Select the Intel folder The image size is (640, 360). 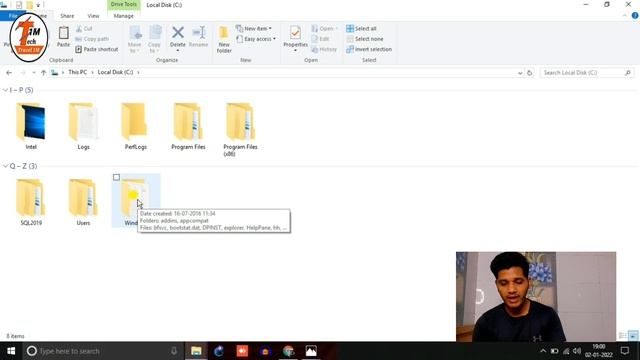[x=31, y=126]
